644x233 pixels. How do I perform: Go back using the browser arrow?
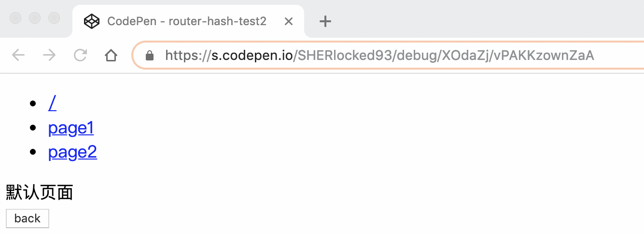(18, 56)
